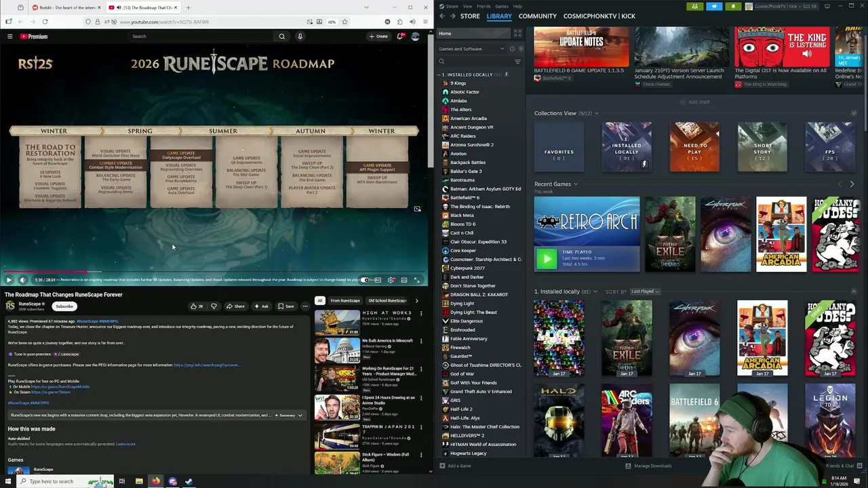Open Steam announcements megaphone button
The image size is (868, 488).
[714, 6]
